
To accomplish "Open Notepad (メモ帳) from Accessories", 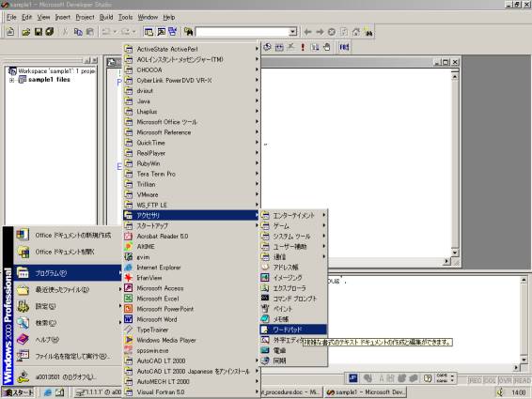I will pyautogui.click(x=293, y=319).
